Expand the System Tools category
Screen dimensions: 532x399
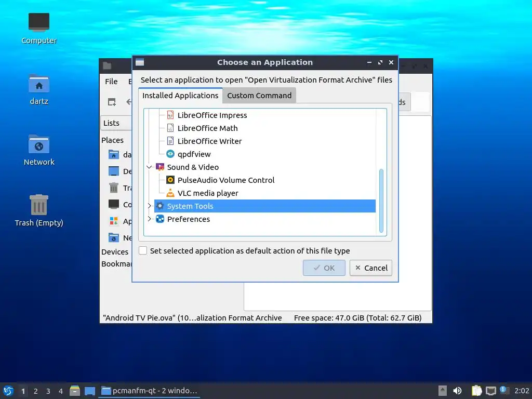(x=149, y=206)
